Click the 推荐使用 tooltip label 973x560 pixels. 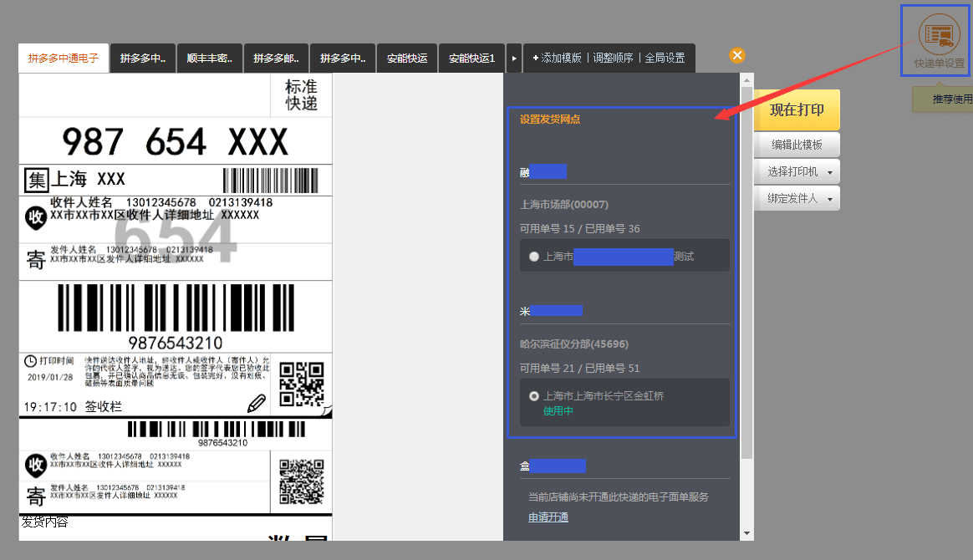pyautogui.click(x=953, y=99)
